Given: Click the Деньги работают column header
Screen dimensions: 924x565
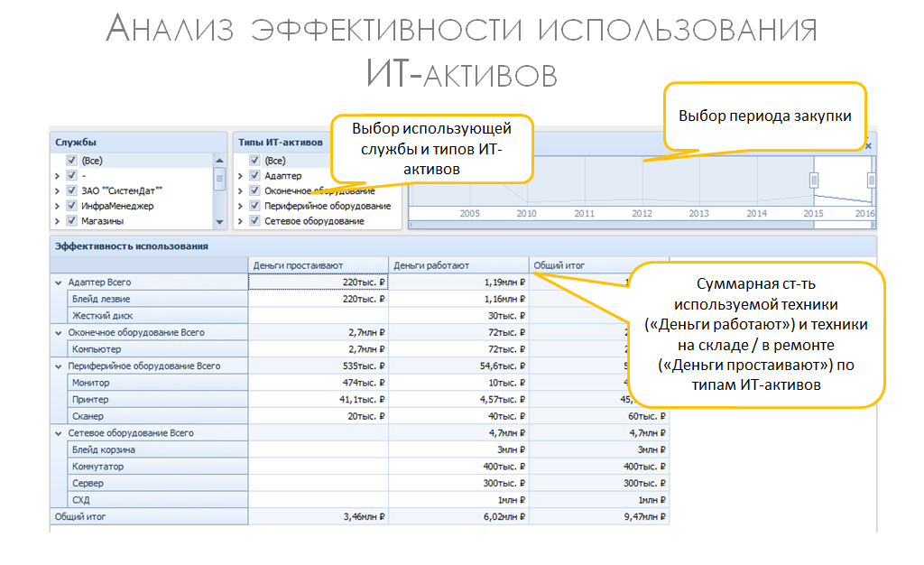Looking at the screenshot, I should click(458, 265).
